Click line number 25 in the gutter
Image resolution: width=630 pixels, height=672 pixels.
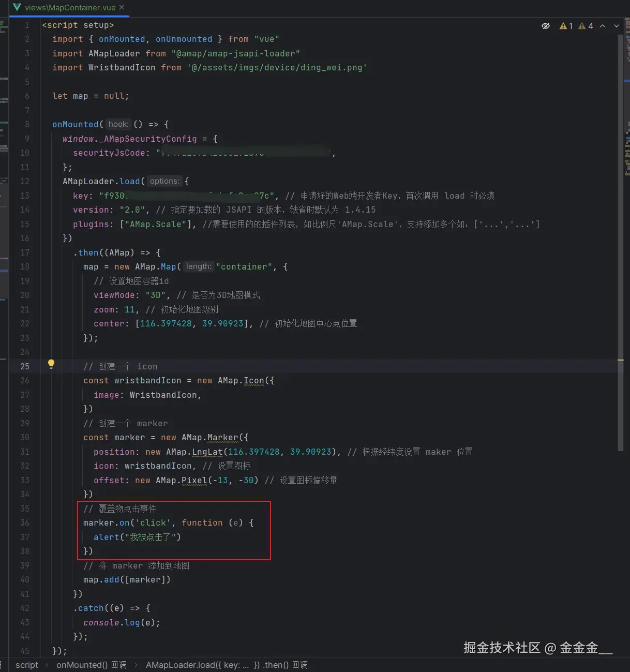pyautogui.click(x=25, y=366)
